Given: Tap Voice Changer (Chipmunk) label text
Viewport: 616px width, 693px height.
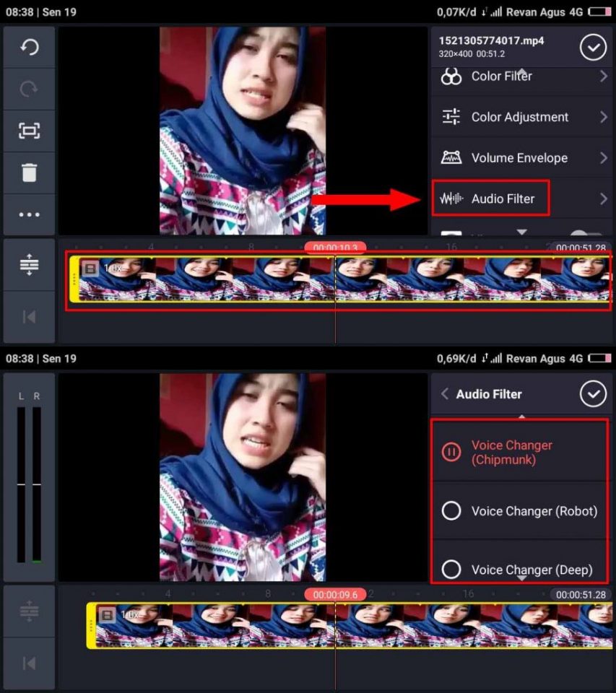Looking at the screenshot, I should click(x=511, y=452).
